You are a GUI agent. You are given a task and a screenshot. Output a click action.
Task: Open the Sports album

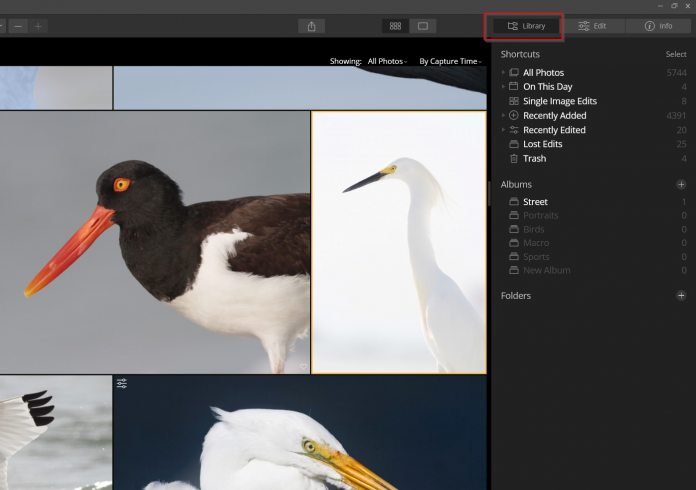point(536,257)
